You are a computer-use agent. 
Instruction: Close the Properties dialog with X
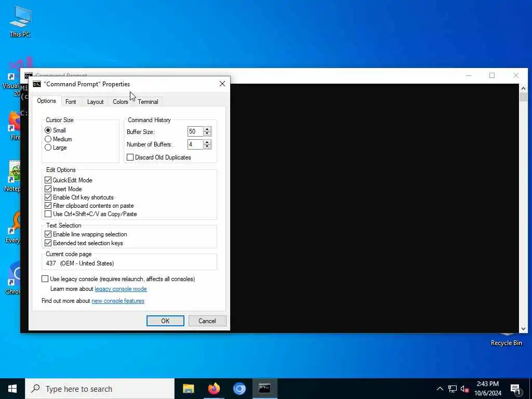[222, 84]
